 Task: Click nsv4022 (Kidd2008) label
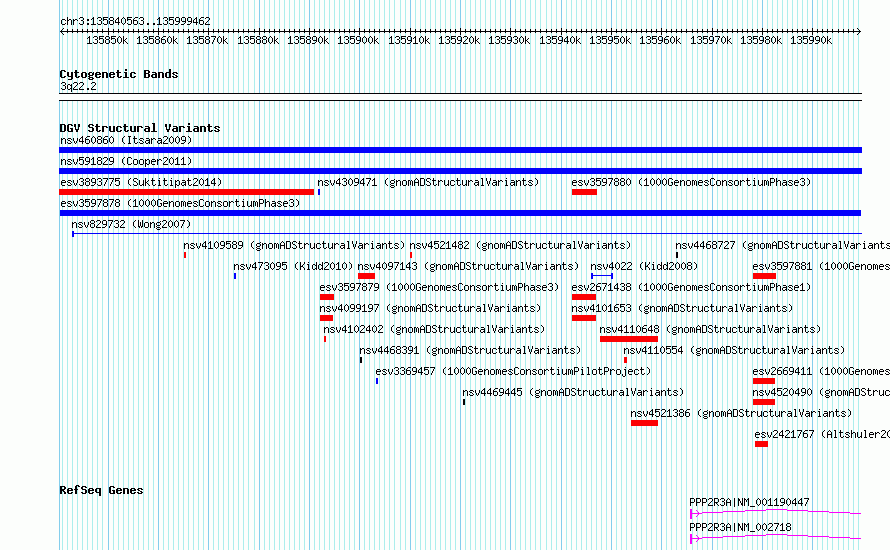(644, 266)
